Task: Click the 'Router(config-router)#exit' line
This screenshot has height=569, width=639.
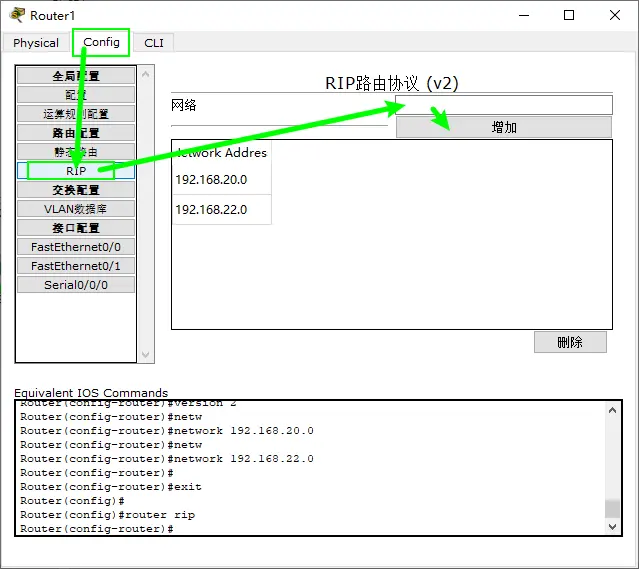Action: tap(111, 487)
